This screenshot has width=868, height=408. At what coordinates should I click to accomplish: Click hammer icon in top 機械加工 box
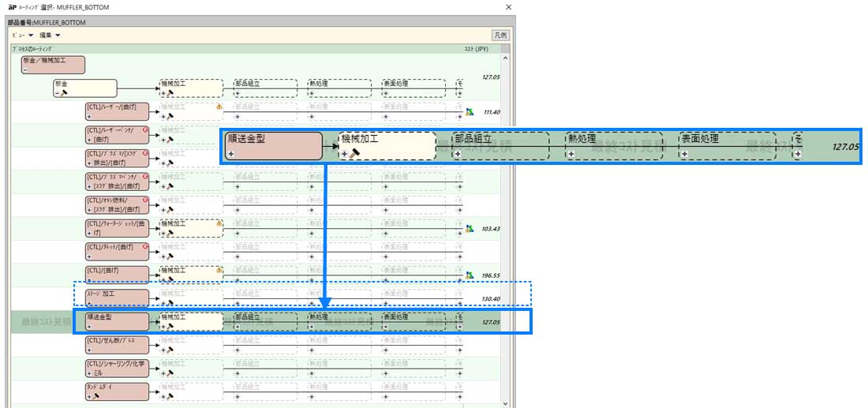click(x=170, y=93)
